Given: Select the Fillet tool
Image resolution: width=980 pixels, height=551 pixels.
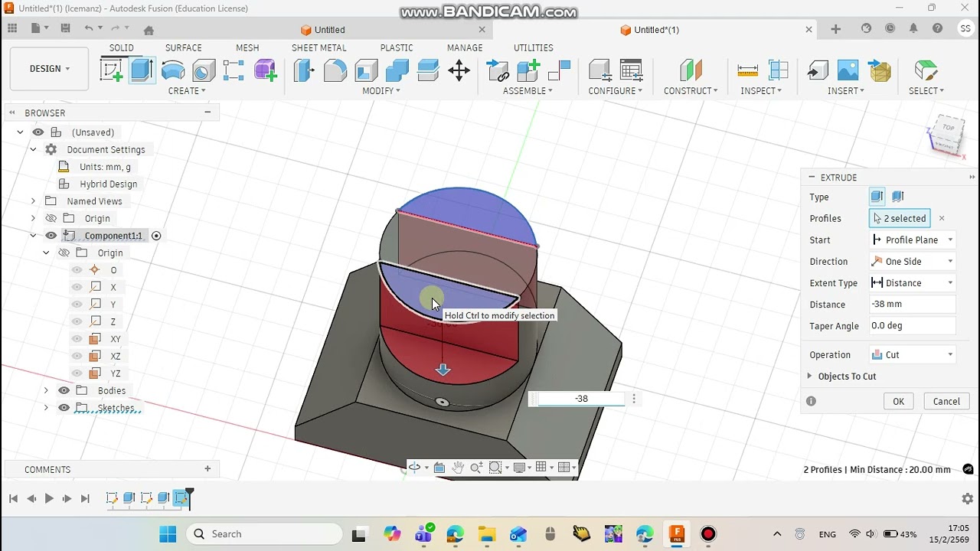Looking at the screenshot, I should click(x=335, y=70).
